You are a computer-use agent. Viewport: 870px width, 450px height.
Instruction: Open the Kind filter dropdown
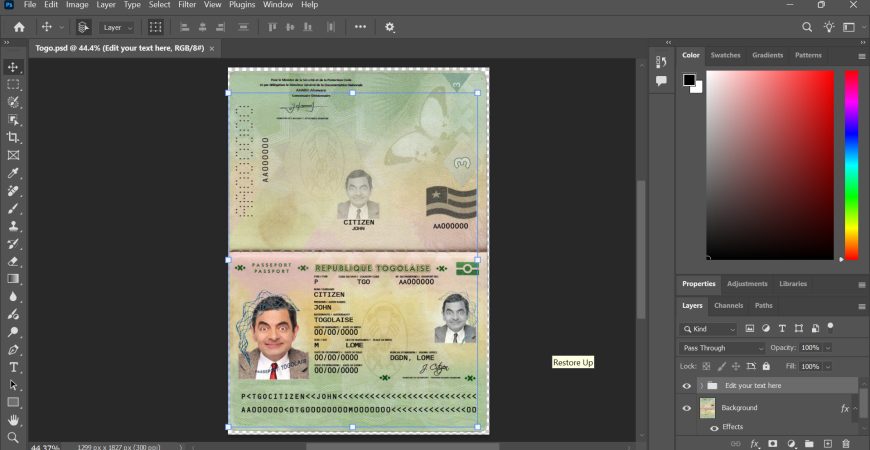[709, 329]
